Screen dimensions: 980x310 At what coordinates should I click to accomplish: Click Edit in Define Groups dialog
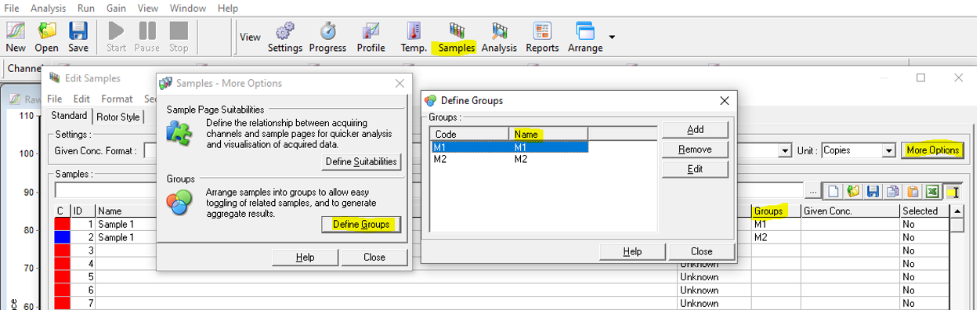tap(695, 169)
